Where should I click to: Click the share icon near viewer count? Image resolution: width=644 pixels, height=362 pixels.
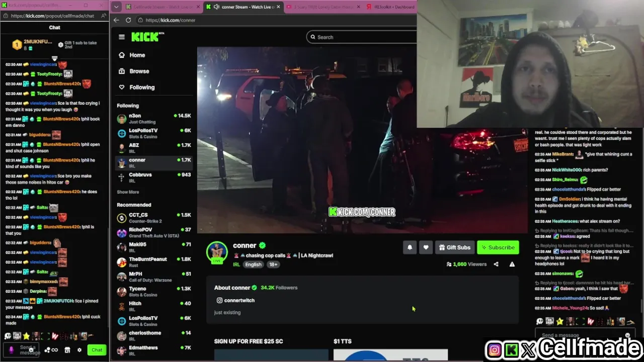496,264
